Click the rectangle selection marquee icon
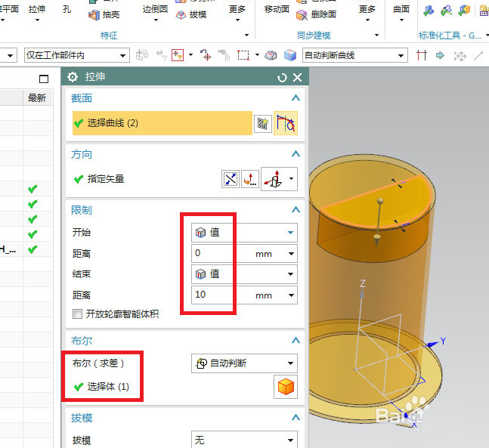Viewport: 489px width, 448px height. 243,55
